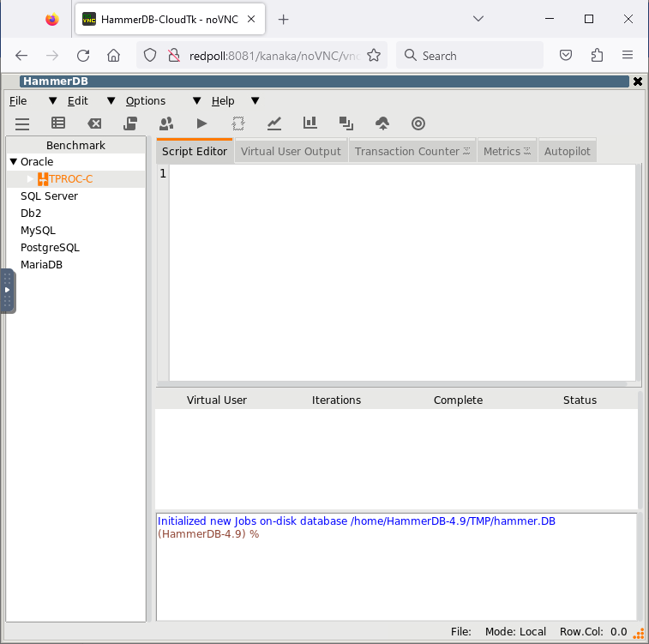Select Db2 benchmark
This screenshot has height=644, width=649.
(31, 214)
